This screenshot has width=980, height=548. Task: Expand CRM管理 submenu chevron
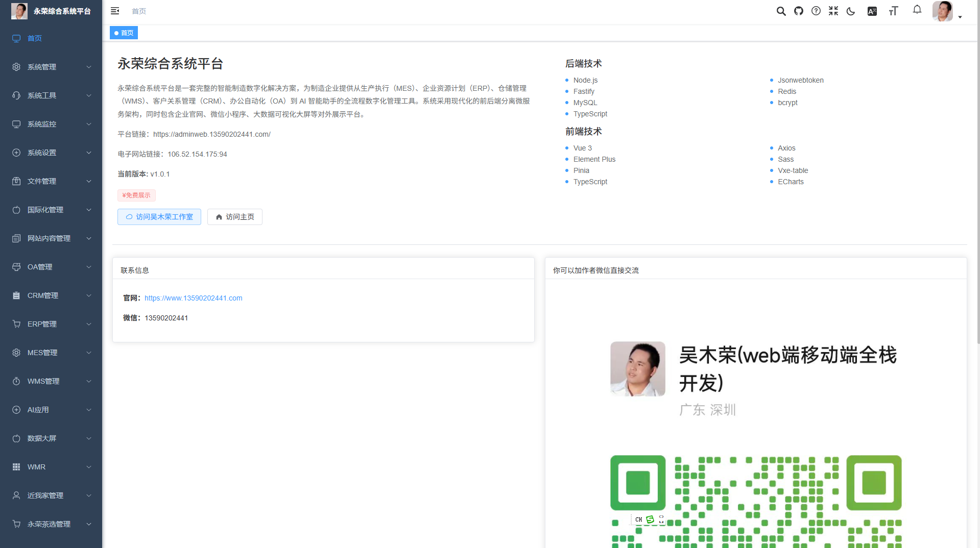(89, 295)
